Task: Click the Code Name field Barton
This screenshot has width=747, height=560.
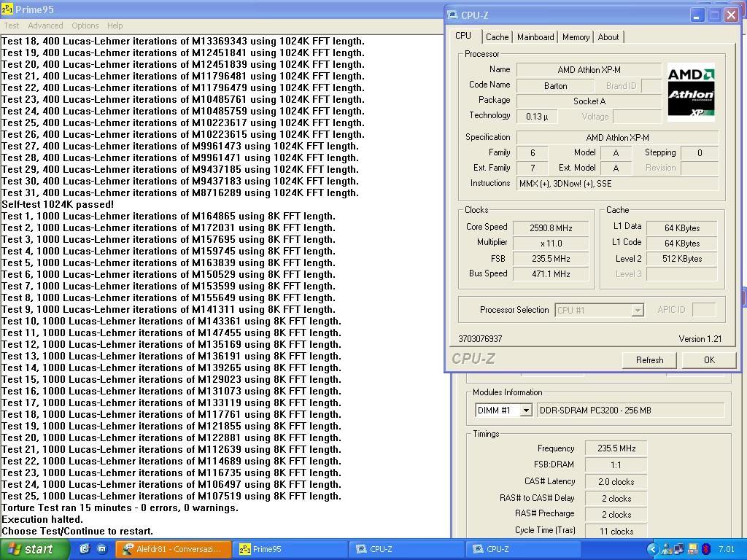Action: pyautogui.click(x=555, y=86)
